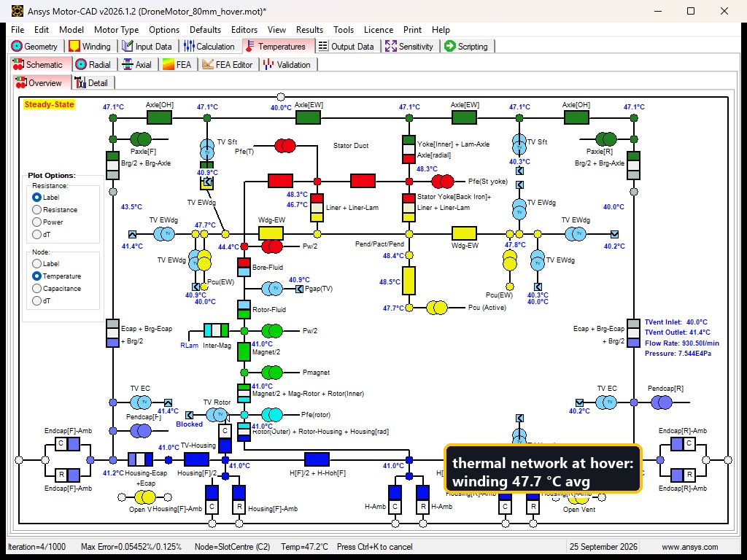
Task: Switch to the Scripting tab
Action: point(466,46)
